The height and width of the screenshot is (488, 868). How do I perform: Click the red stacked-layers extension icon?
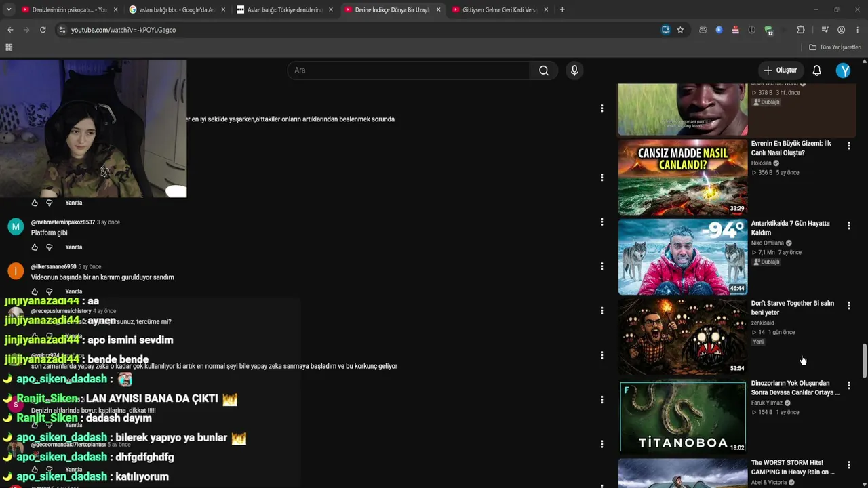pos(735,30)
